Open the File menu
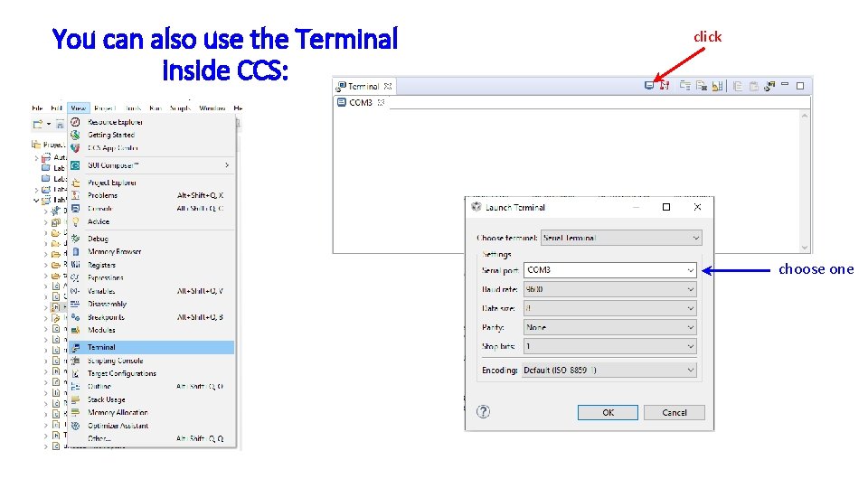 click(37, 108)
